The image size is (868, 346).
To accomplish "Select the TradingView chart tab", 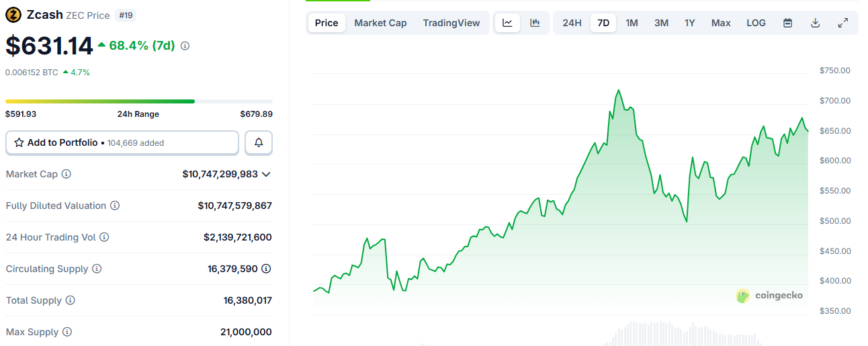I will tap(451, 23).
